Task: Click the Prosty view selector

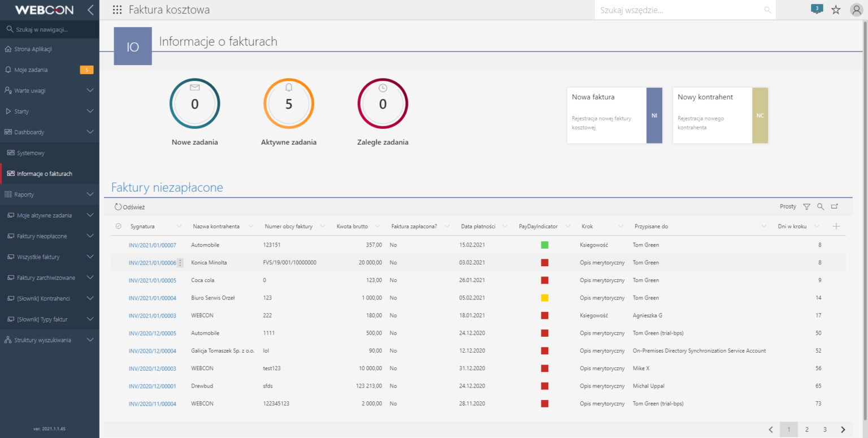Action: [788, 207]
